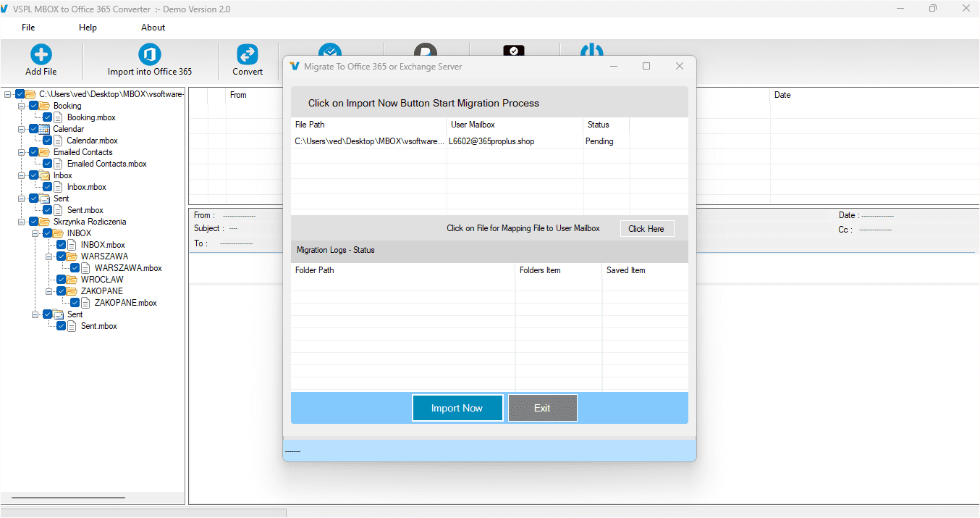
Task: Click the Saved Item column header
Action: pos(645,270)
